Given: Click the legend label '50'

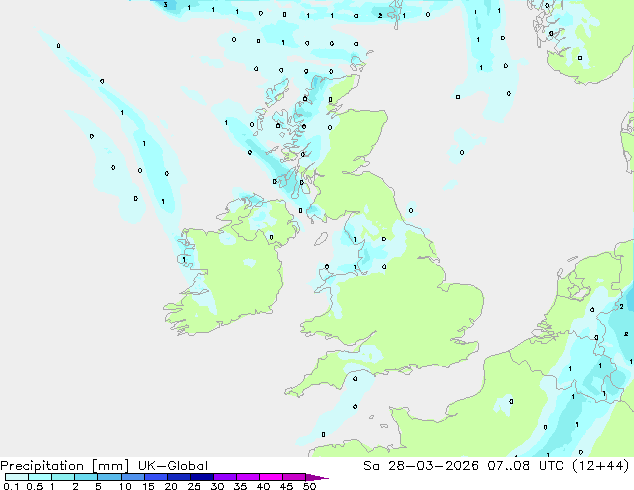Looking at the screenshot, I should pos(309,486).
